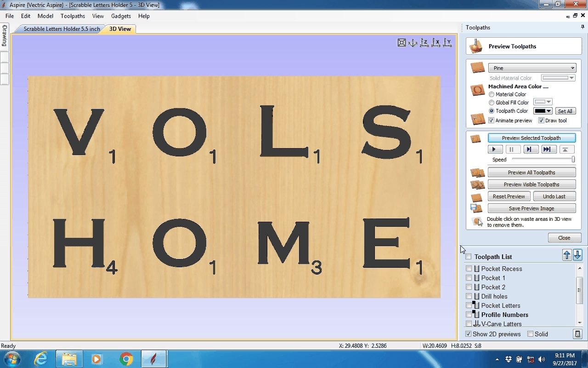Open the Toolpaths menu
Viewport: 588px width, 368px height.
pyautogui.click(x=73, y=16)
